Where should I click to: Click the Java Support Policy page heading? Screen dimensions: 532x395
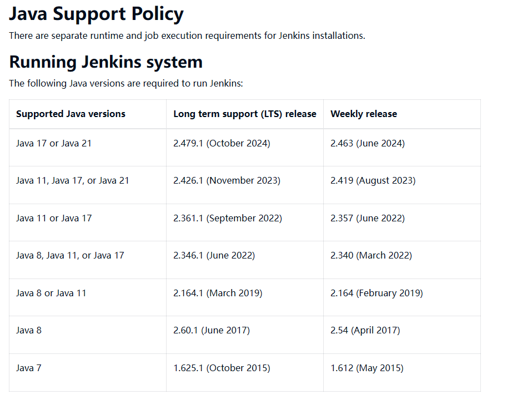pos(96,14)
